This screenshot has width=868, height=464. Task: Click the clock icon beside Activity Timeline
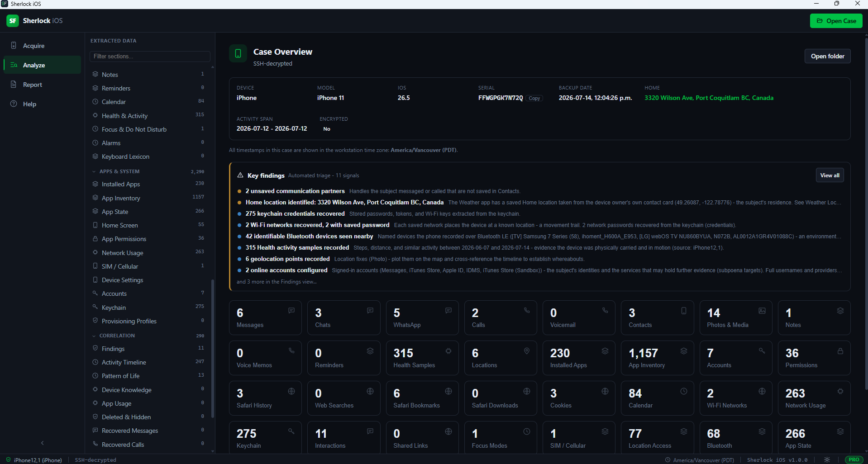pyautogui.click(x=95, y=362)
